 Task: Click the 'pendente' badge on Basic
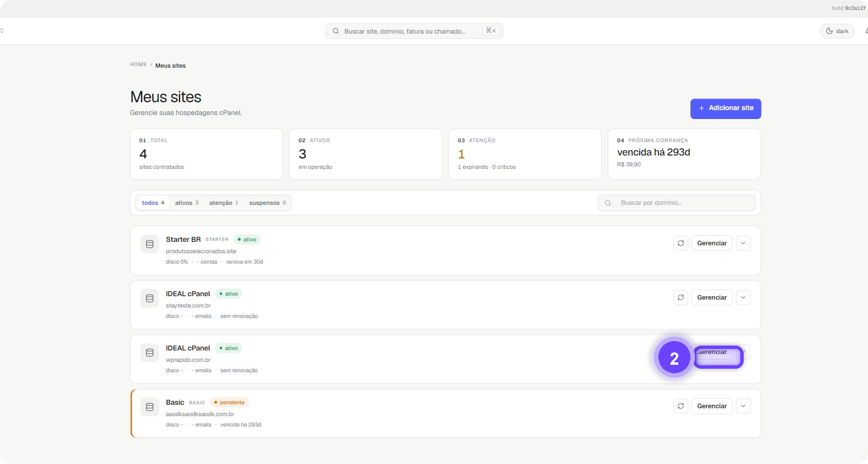click(x=229, y=402)
